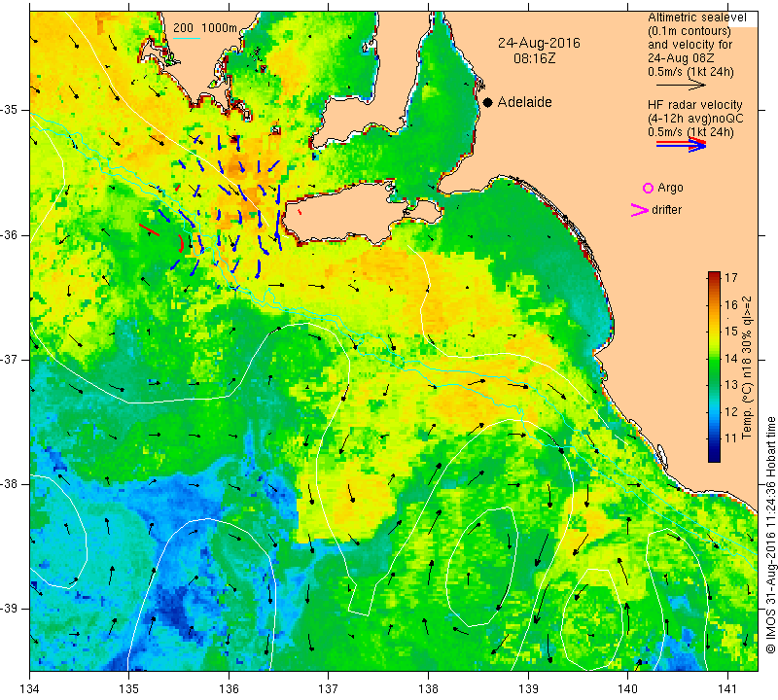This screenshot has height=700, width=778.
Task: Click the 138 longitude axis label
Action: [x=428, y=689]
